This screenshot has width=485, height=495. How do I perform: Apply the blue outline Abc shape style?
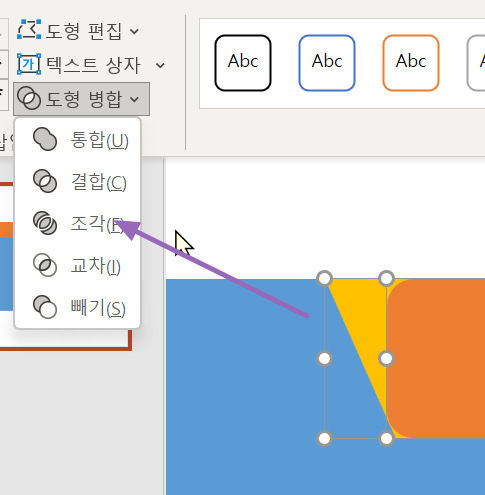(327, 63)
